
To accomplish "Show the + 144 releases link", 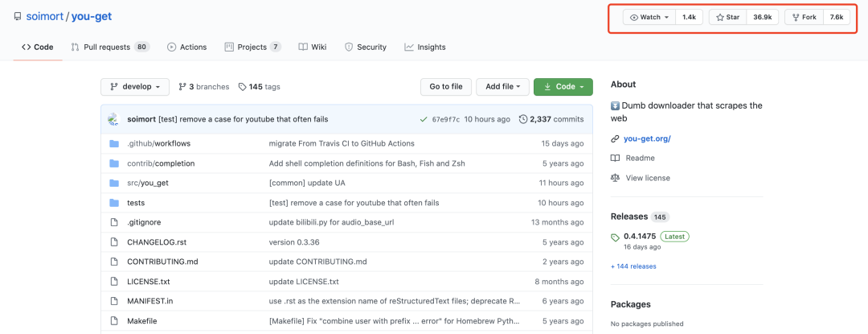I will pyautogui.click(x=633, y=266).
